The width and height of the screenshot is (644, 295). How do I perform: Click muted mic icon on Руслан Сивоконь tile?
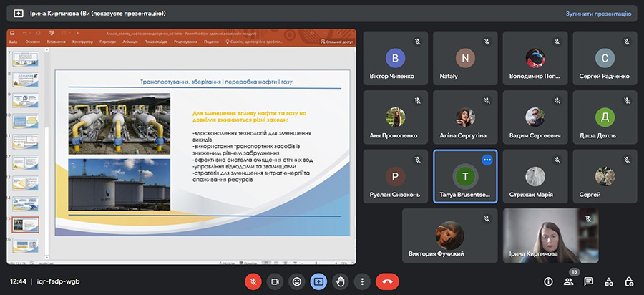417,160
